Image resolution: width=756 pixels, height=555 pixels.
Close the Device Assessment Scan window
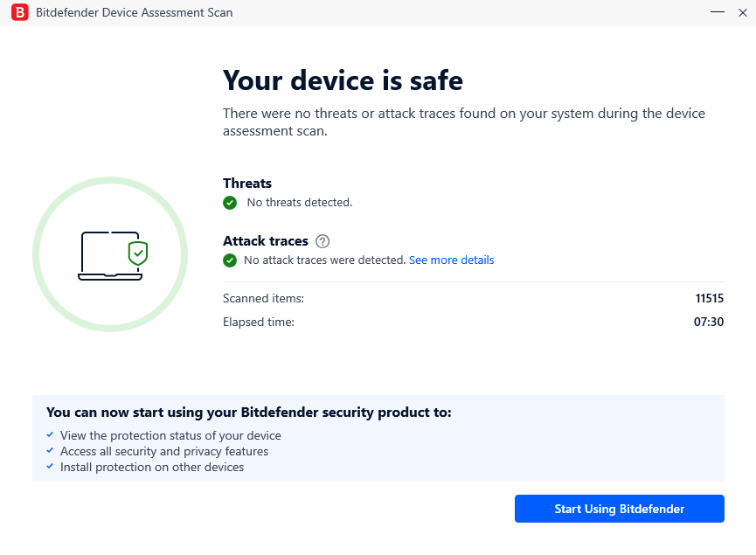click(743, 12)
